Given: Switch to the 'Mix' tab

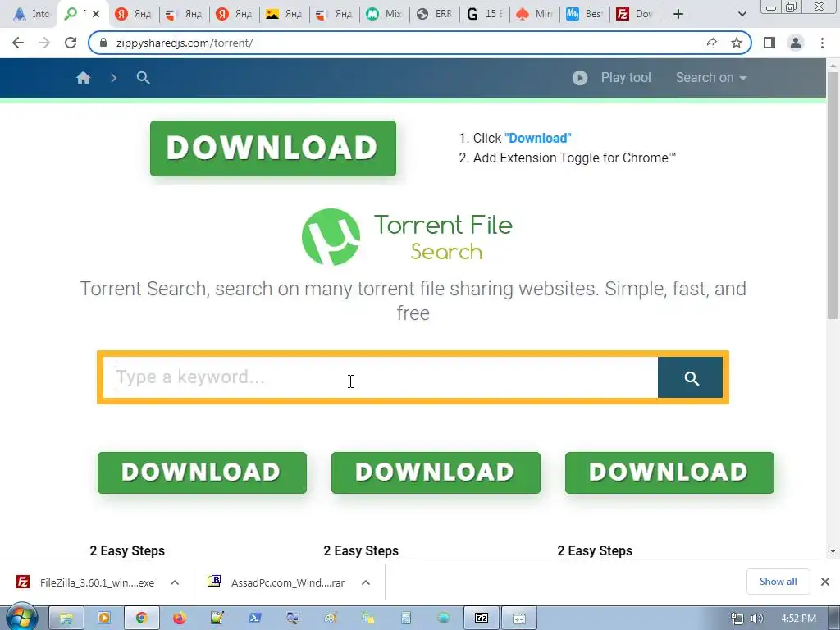Looking at the screenshot, I should click(385, 14).
